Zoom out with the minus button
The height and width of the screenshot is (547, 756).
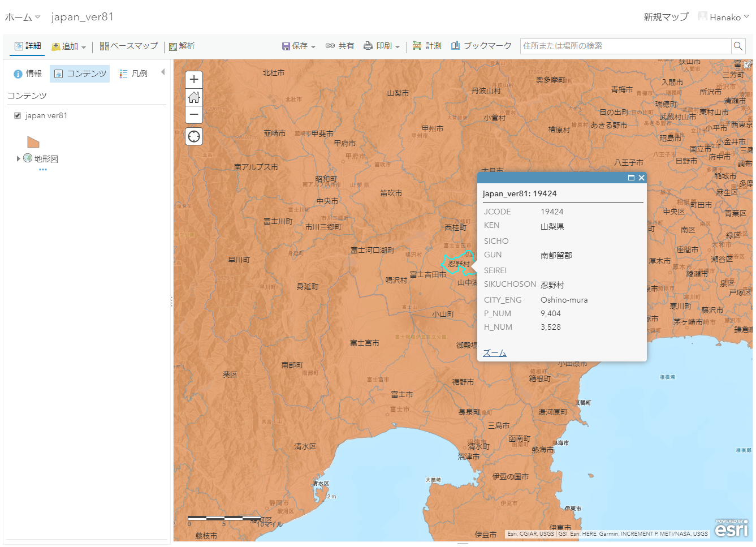click(194, 114)
